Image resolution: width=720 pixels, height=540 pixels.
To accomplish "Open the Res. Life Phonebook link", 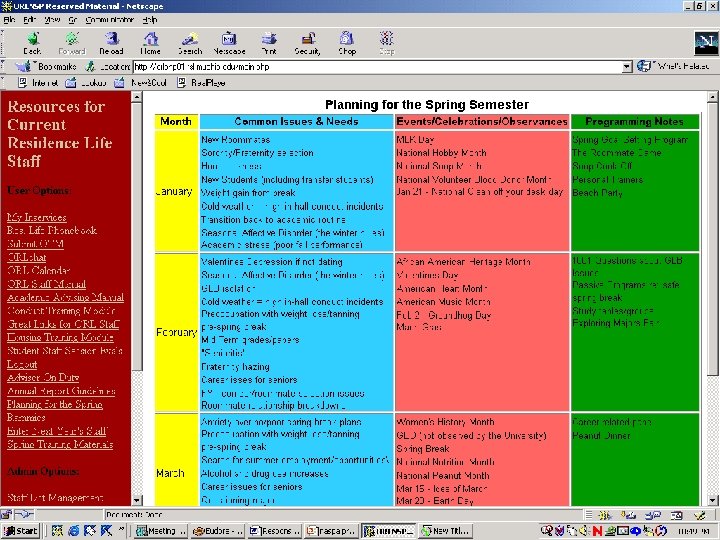I will click(52, 231).
